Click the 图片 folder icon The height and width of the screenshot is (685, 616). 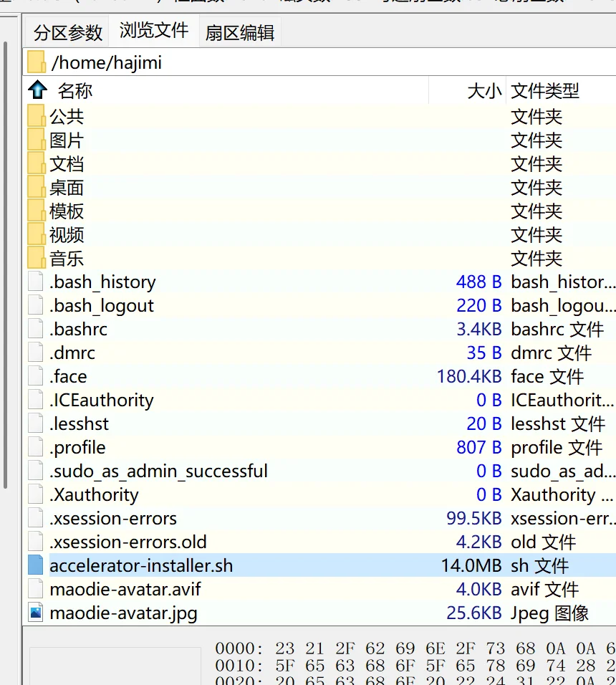click(37, 140)
